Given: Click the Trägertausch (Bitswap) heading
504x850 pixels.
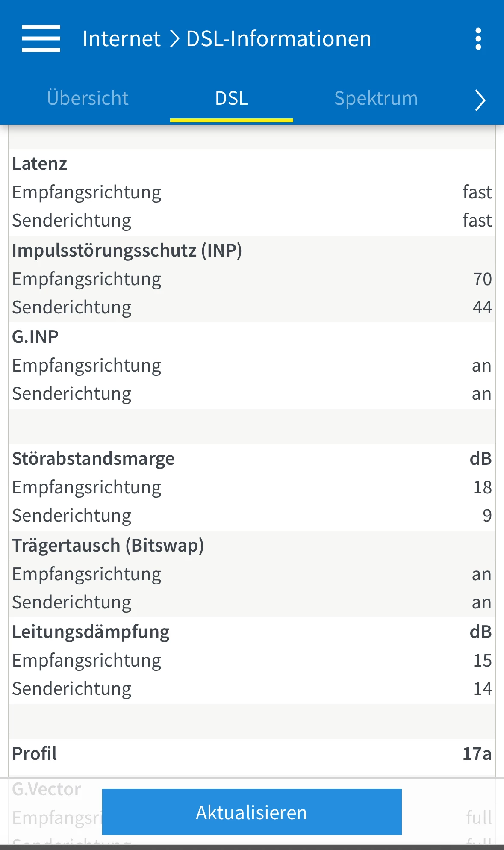Looking at the screenshot, I should 108,546.
